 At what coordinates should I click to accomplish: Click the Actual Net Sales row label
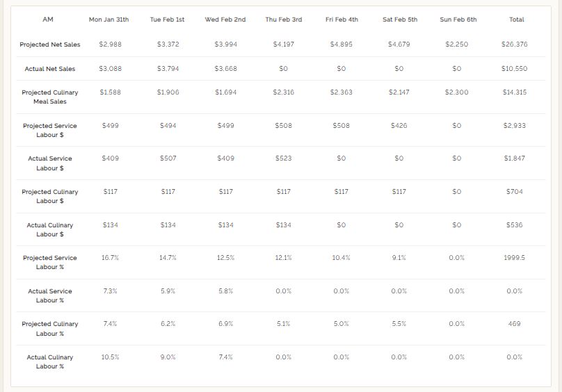click(x=50, y=69)
